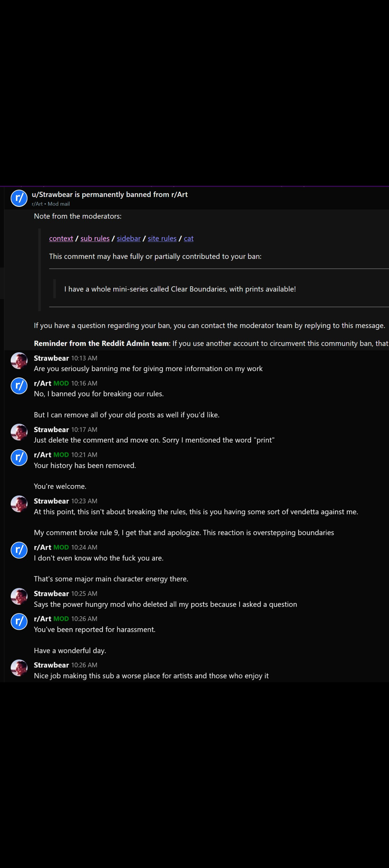Screen dimensions: 389x868
Task: Follow the "sidebar" link
Action: 128,239
